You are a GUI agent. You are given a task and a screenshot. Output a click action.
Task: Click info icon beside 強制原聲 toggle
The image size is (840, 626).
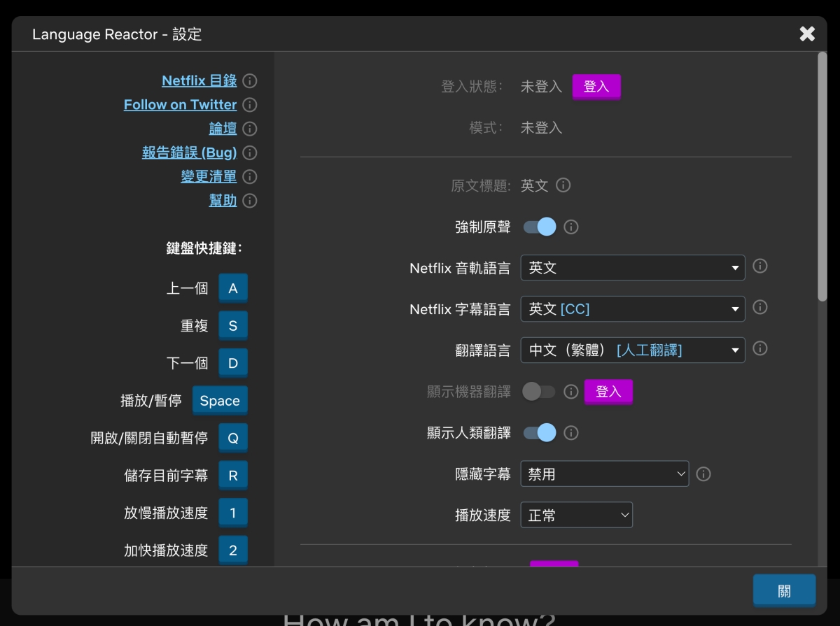(571, 227)
